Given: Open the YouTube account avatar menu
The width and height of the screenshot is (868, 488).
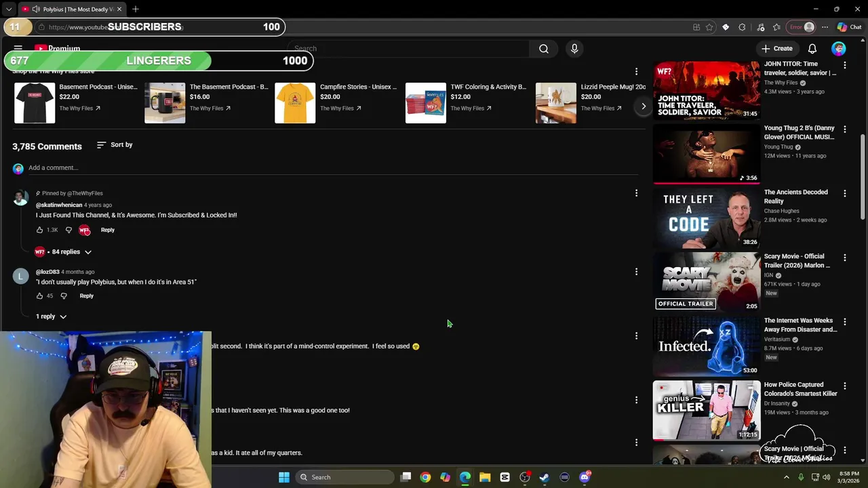Looking at the screenshot, I should [x=839, y=49].
